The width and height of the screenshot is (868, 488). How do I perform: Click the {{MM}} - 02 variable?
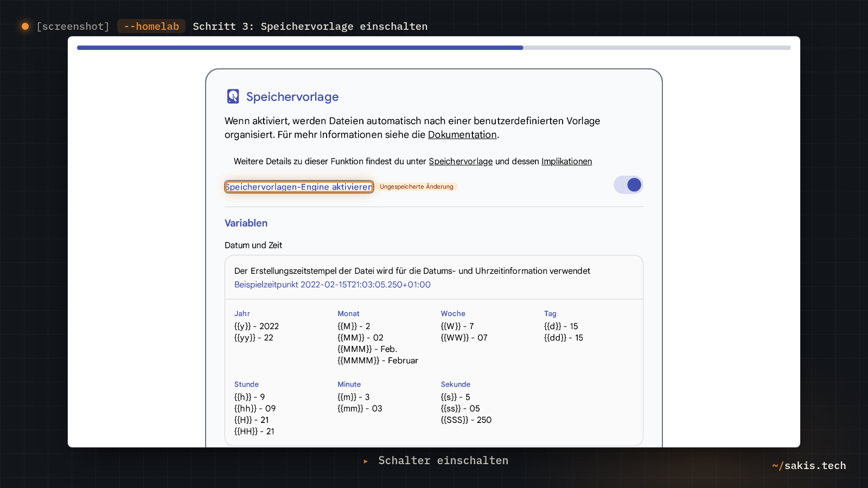point(360,338)
